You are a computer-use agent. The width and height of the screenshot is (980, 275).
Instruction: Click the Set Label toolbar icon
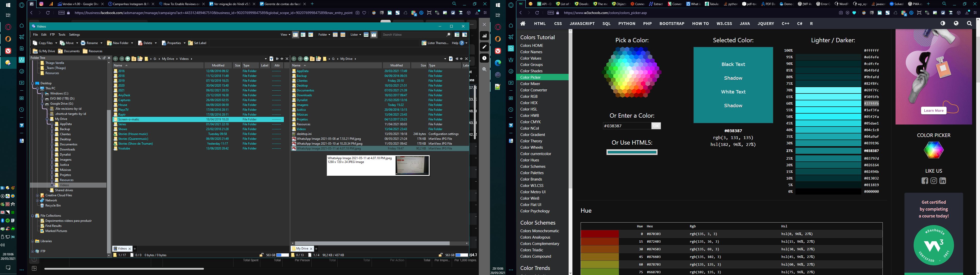click(191, 43)
